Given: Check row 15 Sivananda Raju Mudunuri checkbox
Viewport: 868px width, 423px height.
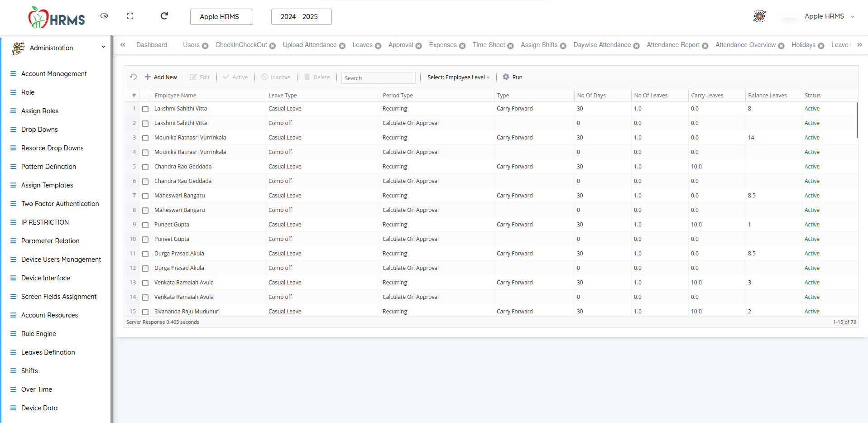Looking at the screenshot, I should click(x=145, y=312).
